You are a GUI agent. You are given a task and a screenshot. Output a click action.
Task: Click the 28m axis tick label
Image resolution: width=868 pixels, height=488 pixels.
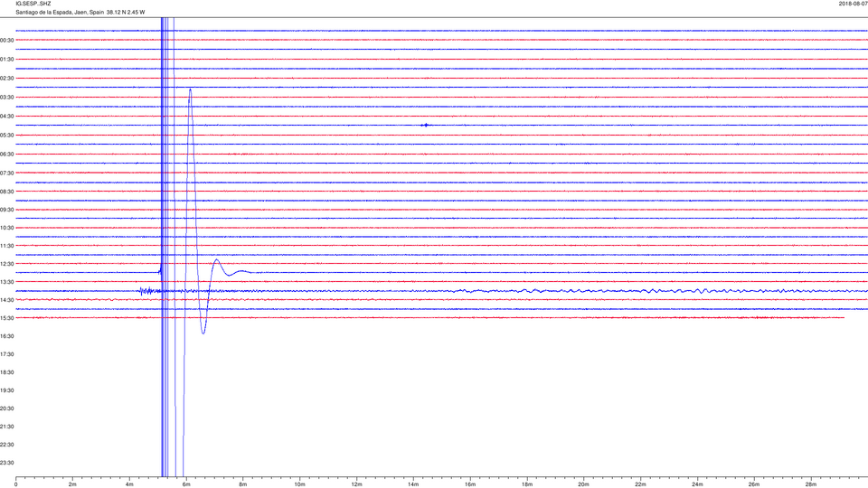(810, 484)
